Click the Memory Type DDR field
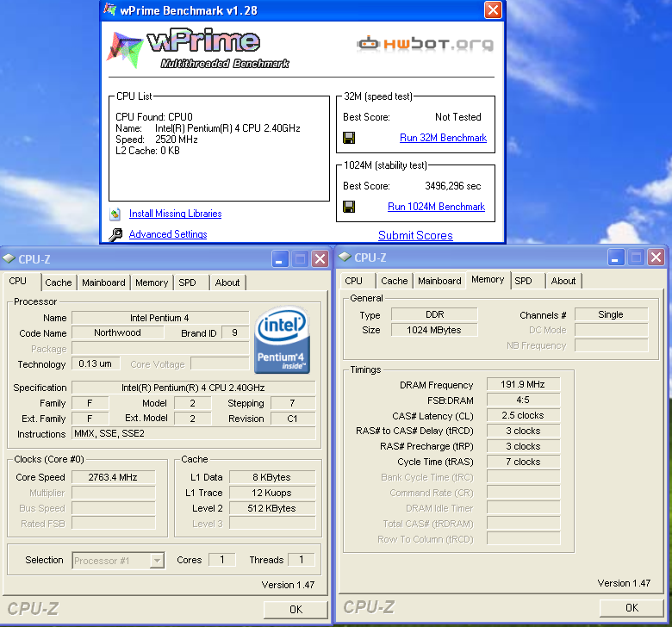672x627 pixels. click(434, 314)
